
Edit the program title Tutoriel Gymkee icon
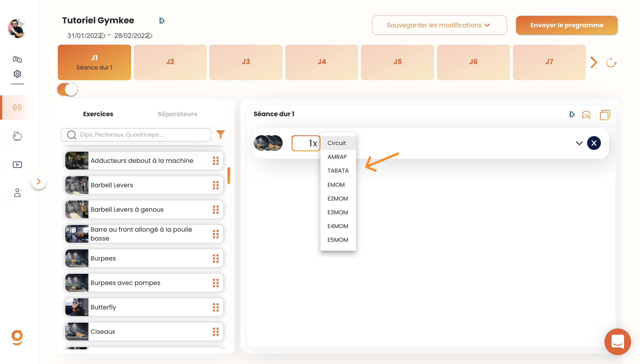coord(162,20)
